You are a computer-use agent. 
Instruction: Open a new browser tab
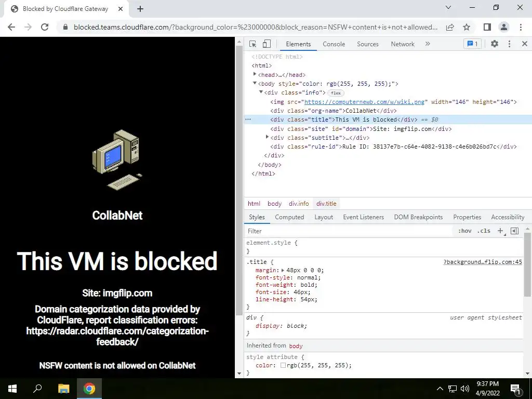point(140,9)
